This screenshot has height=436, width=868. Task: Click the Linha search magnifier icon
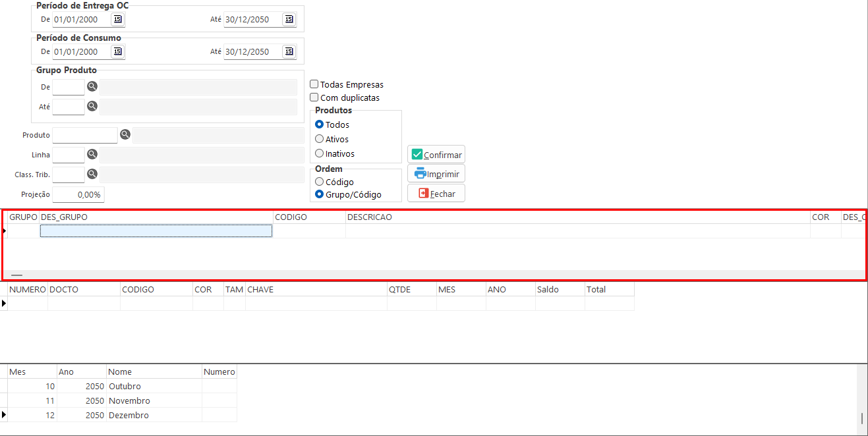[x=92, y=155]
